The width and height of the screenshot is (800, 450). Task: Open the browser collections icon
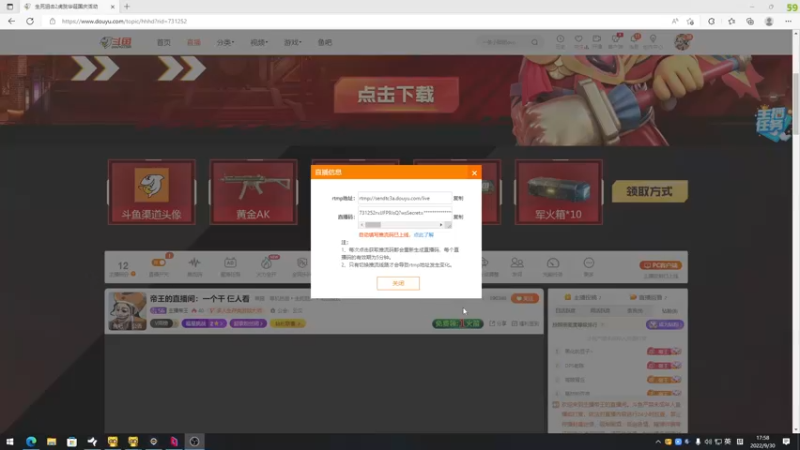pyautogui.click(x=750, y=21)
